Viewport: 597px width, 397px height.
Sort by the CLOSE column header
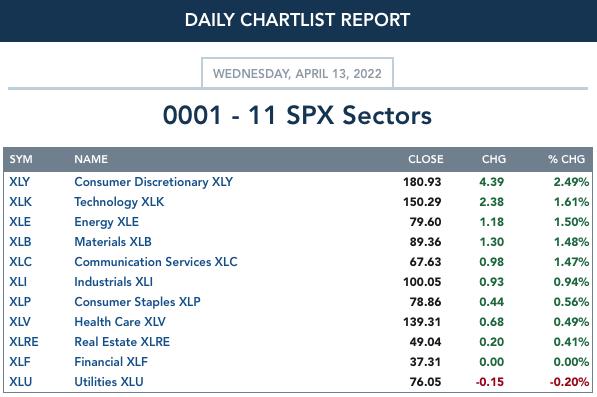tap(426, 159)
